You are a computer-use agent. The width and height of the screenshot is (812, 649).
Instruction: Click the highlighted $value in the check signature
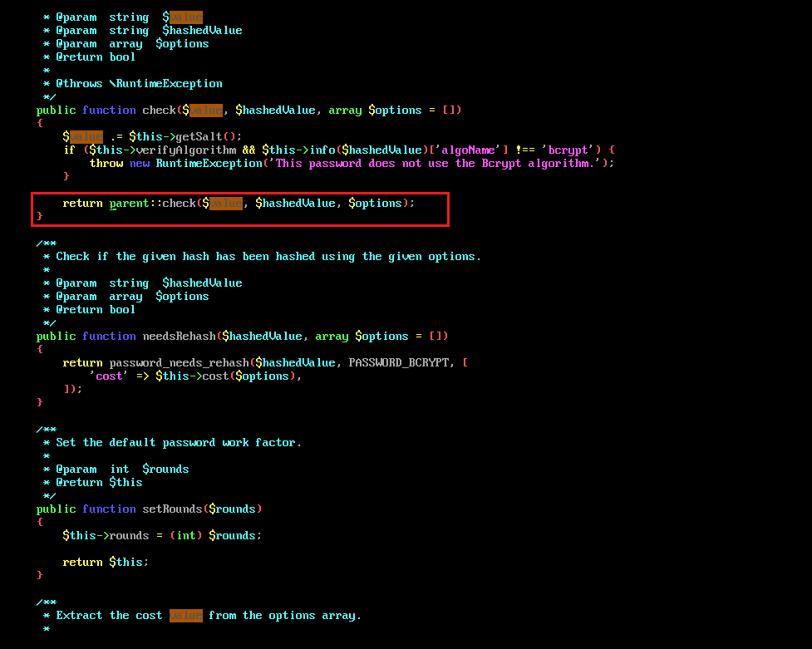tap(205, 110)
